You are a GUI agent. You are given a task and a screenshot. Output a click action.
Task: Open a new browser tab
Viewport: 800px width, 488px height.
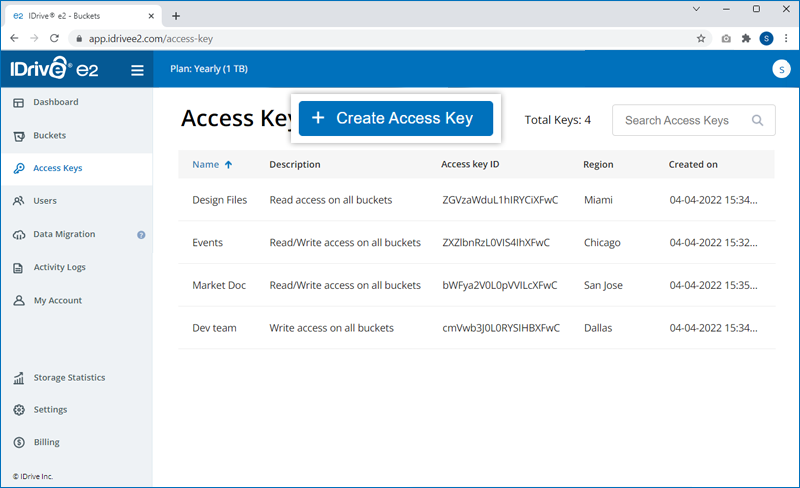pos(176,16)
